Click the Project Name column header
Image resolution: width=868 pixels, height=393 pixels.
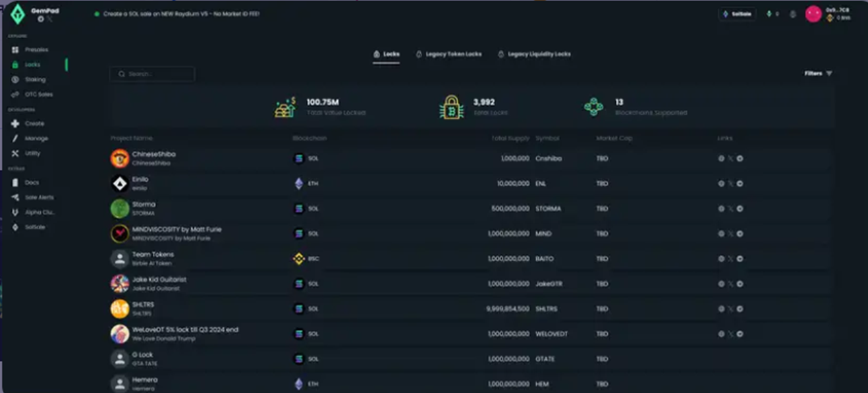coord(132,138)
